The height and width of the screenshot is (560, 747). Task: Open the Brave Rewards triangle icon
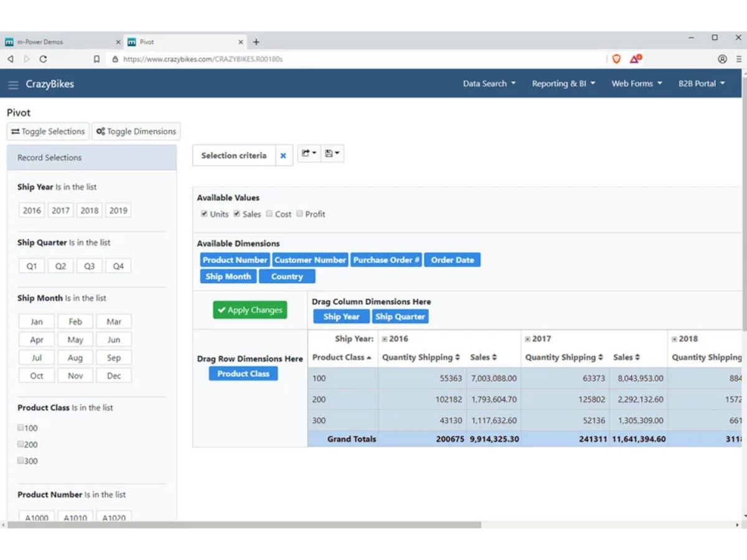click(x=636, y=59)
